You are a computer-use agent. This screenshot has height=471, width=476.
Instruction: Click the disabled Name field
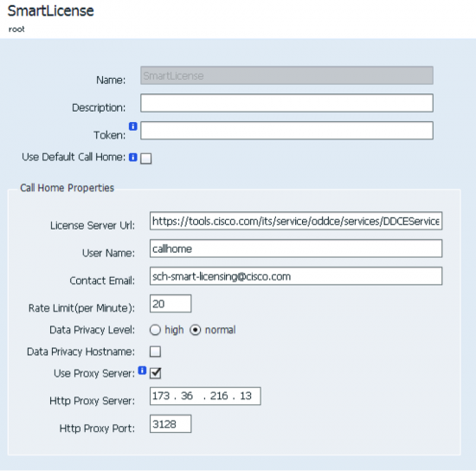pyautogui.click(x=286, y=75)
